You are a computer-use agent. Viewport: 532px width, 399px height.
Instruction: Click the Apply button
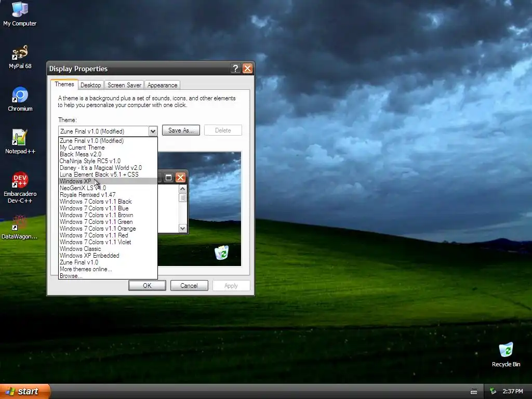[x=231, y=286]
